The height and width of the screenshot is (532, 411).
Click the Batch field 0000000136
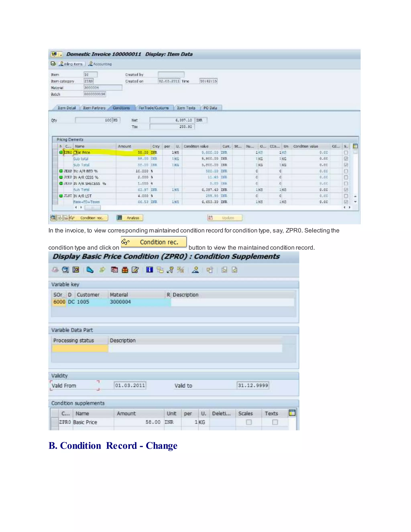tap(95, 94)
